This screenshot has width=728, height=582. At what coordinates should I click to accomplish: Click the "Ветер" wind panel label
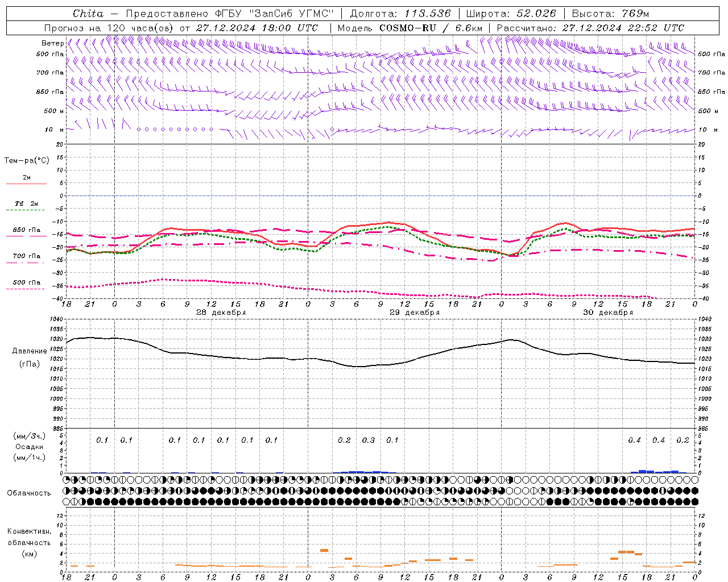pyautogui.click(x=52, y=43)
